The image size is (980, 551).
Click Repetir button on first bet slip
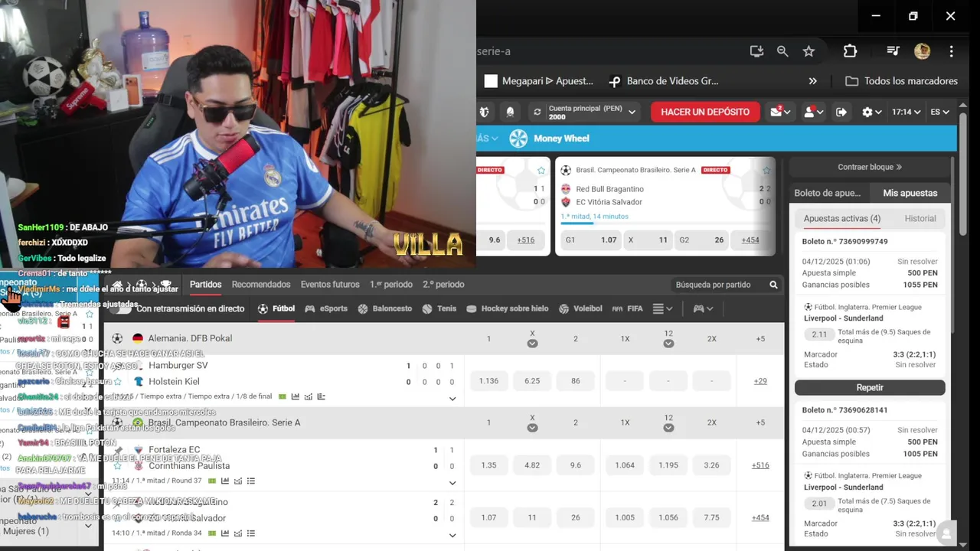(870, 387)
